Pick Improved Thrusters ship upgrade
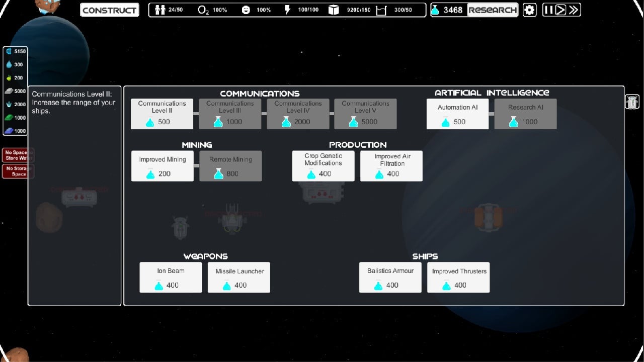The width and height of the screenshot is (644, 362). coord(458,278)
